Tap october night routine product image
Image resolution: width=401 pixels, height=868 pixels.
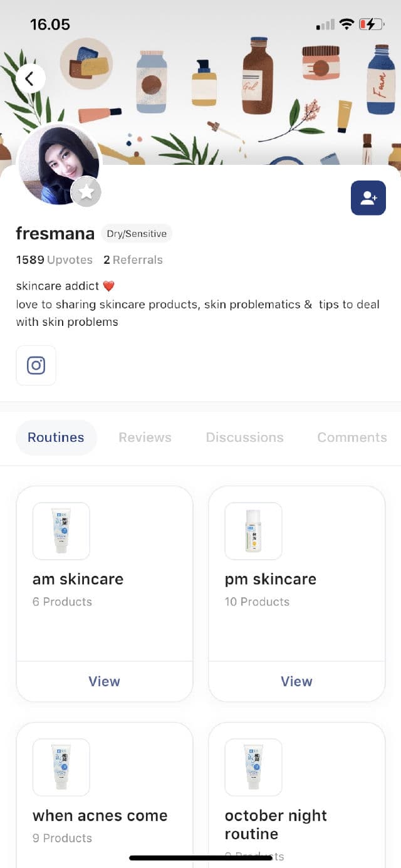[x=253, y=767]
